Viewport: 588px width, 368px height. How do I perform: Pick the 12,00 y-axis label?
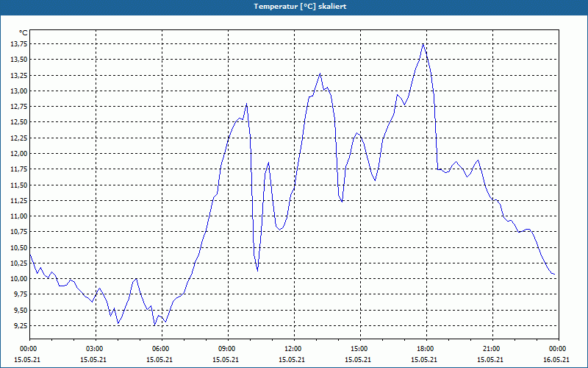point(20,153)
